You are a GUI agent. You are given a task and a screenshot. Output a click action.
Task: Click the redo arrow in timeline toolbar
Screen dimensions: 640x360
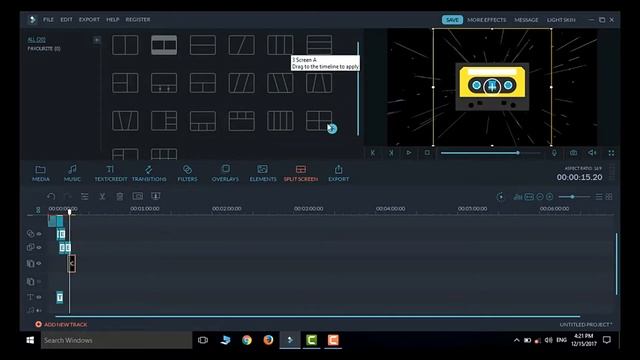[x=68, y=196]
